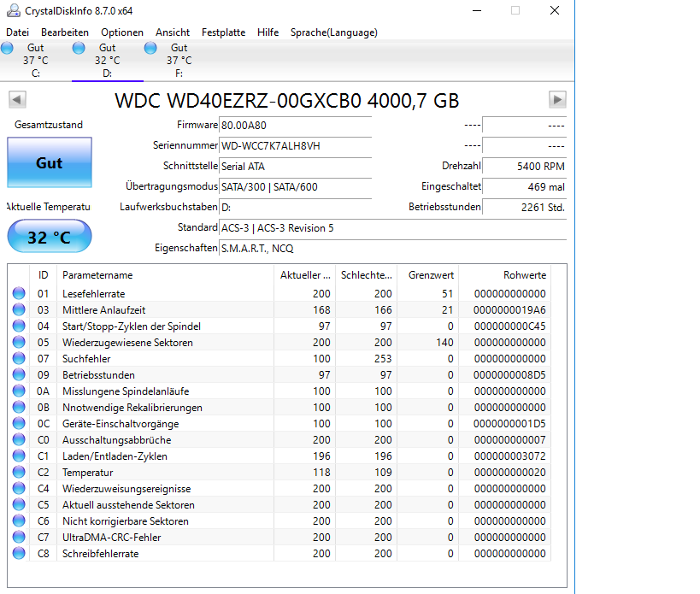Click status orb for Misslungene Spindelanläufe row

pyautogui.click(x=19, y=391)
